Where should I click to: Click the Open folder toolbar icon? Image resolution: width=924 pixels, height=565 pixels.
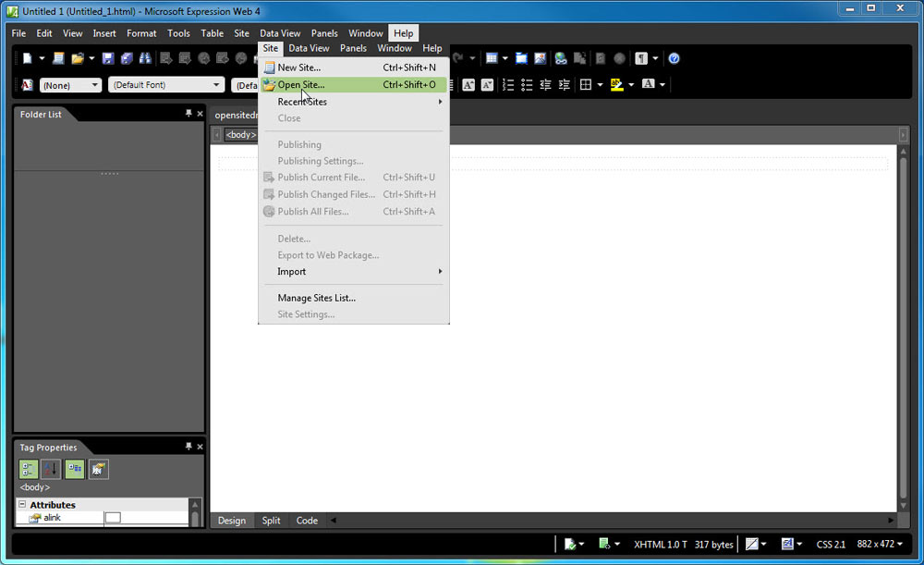tap(77, 58)
